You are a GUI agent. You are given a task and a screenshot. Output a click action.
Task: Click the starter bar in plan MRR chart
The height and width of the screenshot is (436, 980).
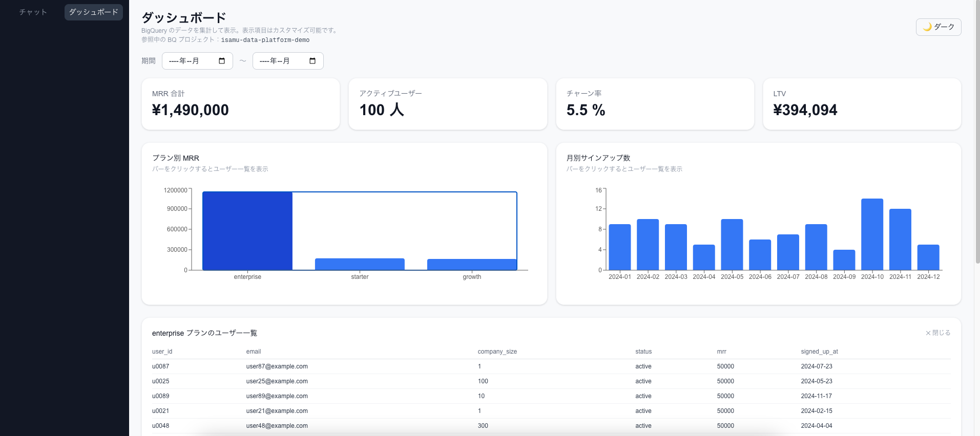[x=360, y=264]
